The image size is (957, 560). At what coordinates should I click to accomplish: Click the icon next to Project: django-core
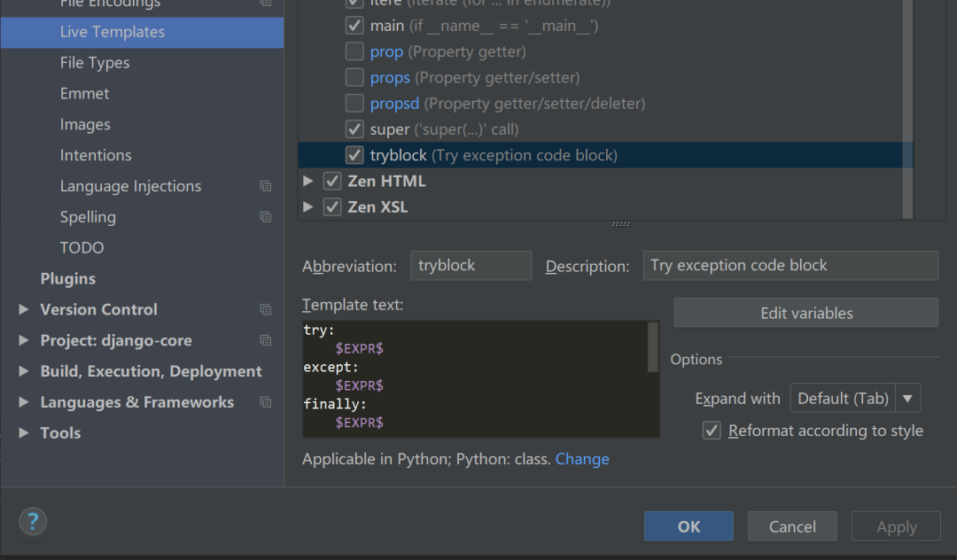coord(265,340)
